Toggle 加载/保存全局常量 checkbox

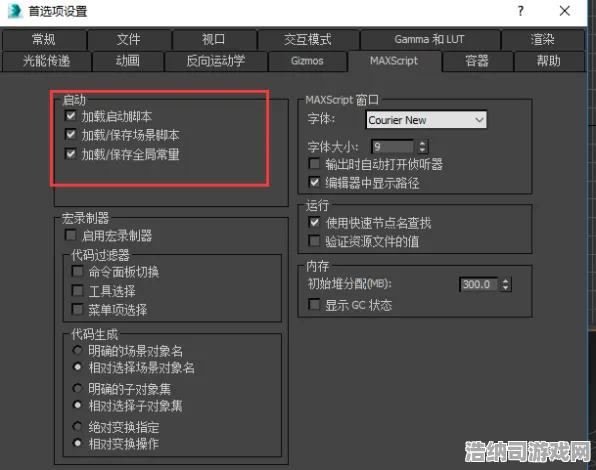71,154
